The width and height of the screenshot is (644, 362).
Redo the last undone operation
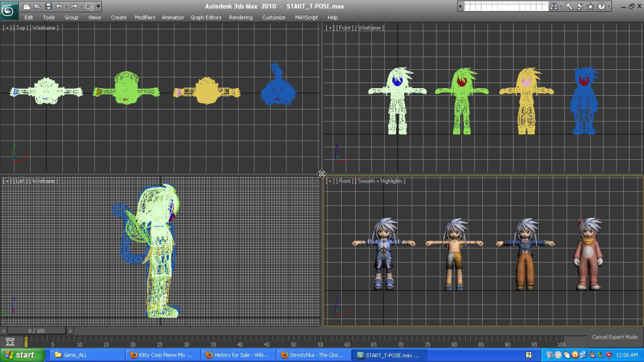click(74, 6)
